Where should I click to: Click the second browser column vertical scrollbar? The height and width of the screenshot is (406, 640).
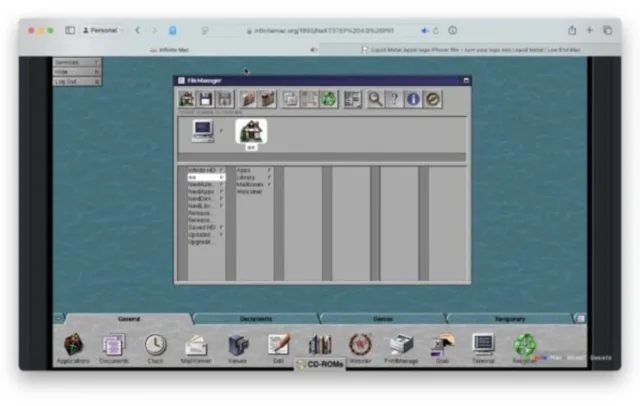(x=231, y=223)
